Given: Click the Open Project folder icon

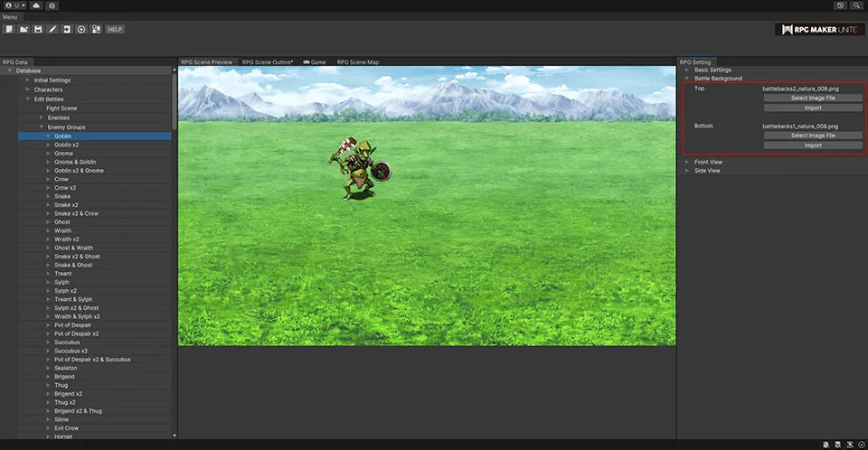Looking at the screenshot, I should [24, 29].
